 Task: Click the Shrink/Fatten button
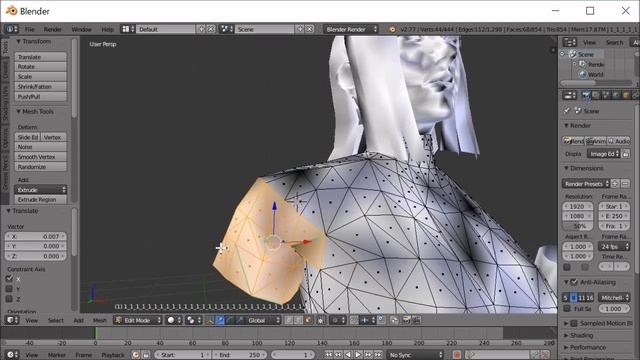pos(40,87)
